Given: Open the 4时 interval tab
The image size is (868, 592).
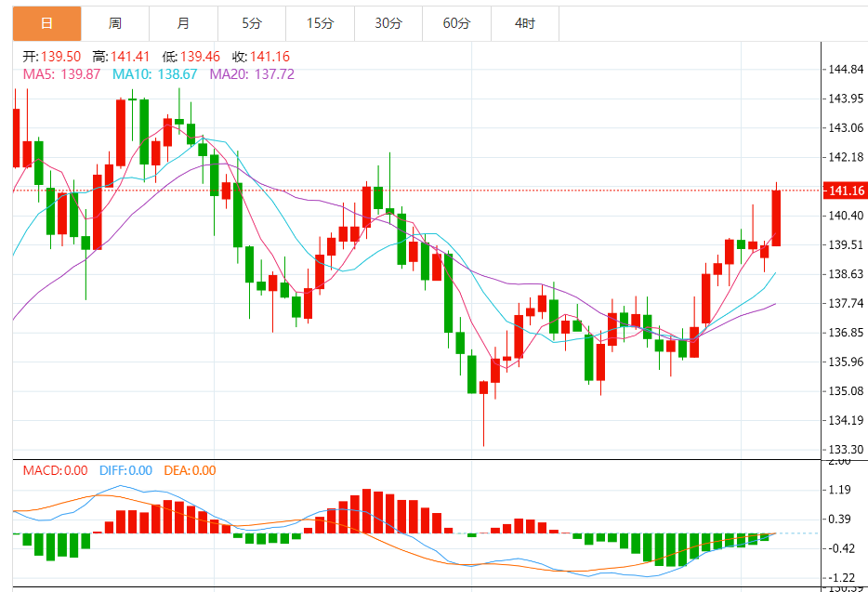Looking at the screenshot, I should 525,23.
